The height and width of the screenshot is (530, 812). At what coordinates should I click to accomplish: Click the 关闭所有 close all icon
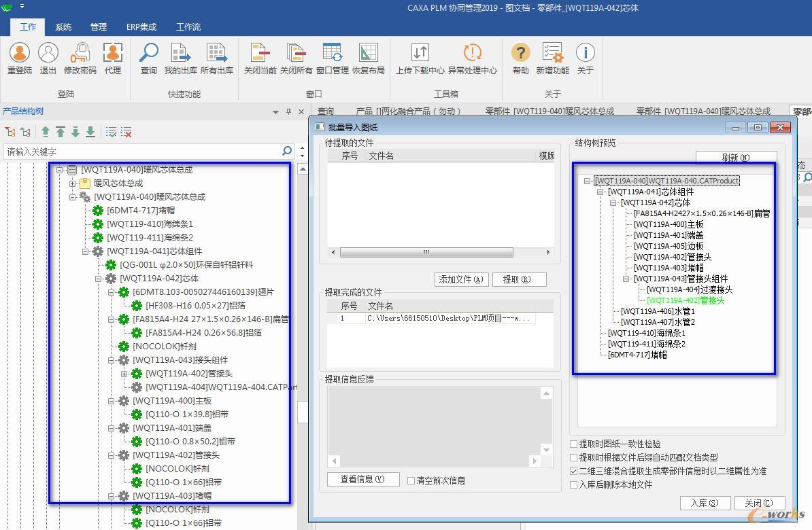[296, 53]
